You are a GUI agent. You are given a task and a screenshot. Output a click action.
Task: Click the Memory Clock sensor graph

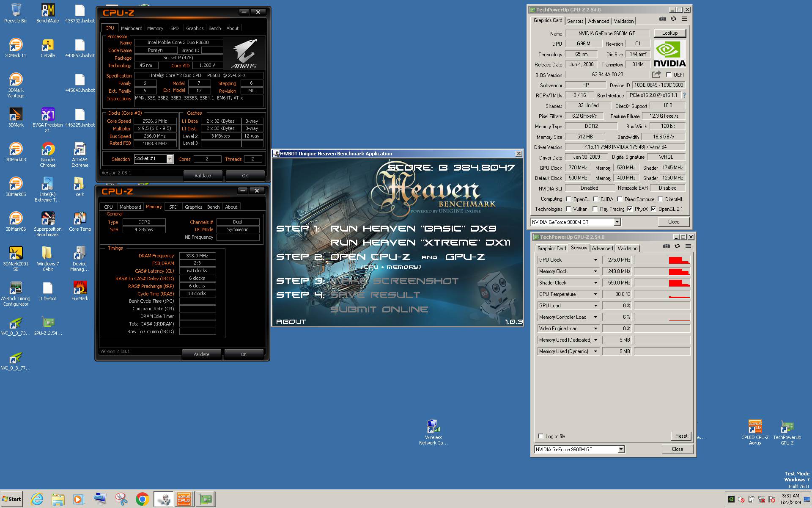point(662,271)
